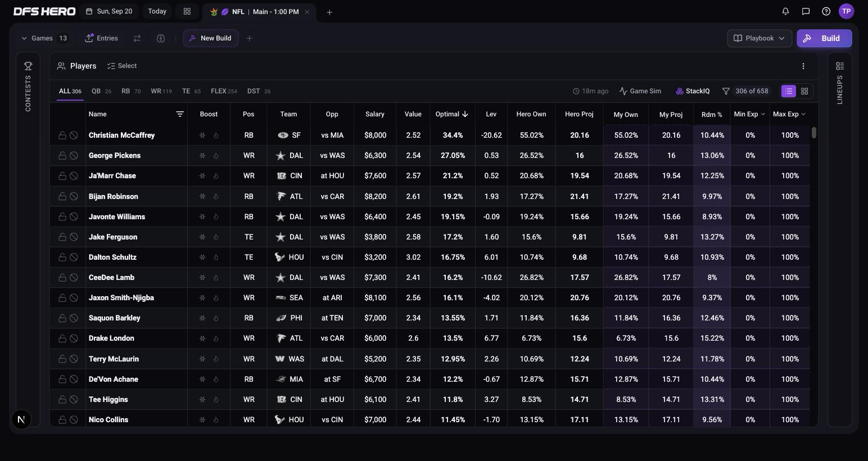Open the help question mark icon
This screenshot has width=868, height=461.
[826, 11]
